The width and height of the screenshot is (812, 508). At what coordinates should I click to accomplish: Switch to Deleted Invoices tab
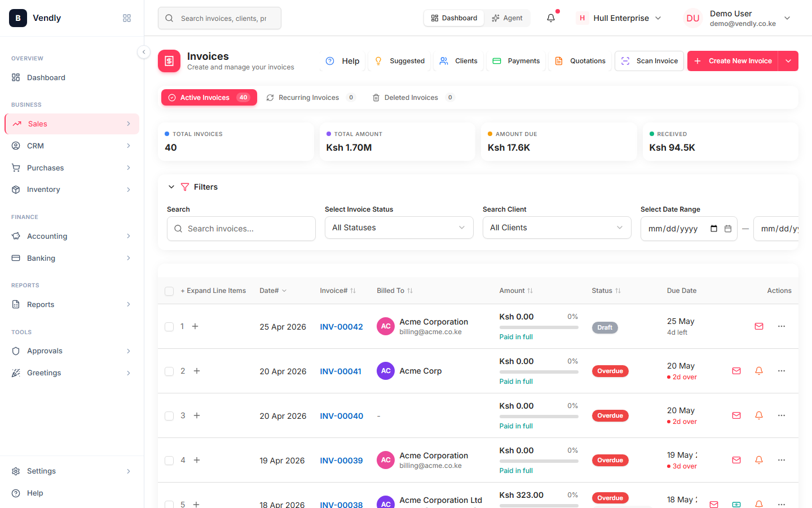(x=413, y=98)
